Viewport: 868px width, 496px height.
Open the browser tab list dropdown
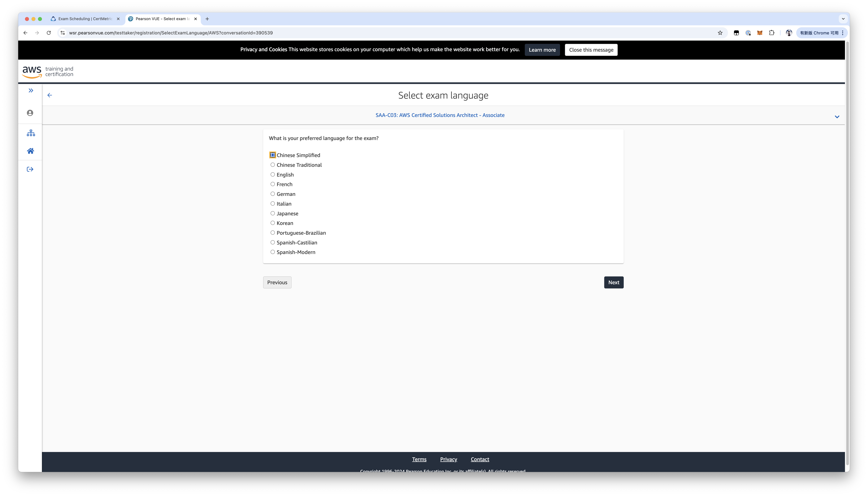[x=843, y=19]
